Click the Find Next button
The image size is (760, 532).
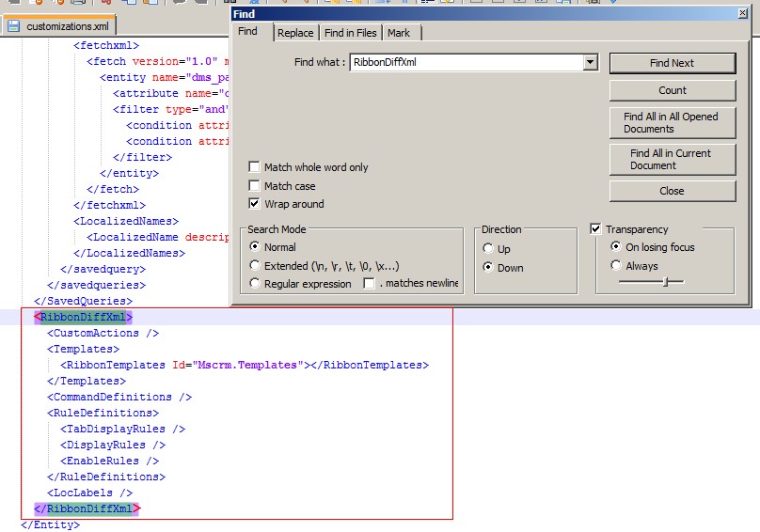673,63
